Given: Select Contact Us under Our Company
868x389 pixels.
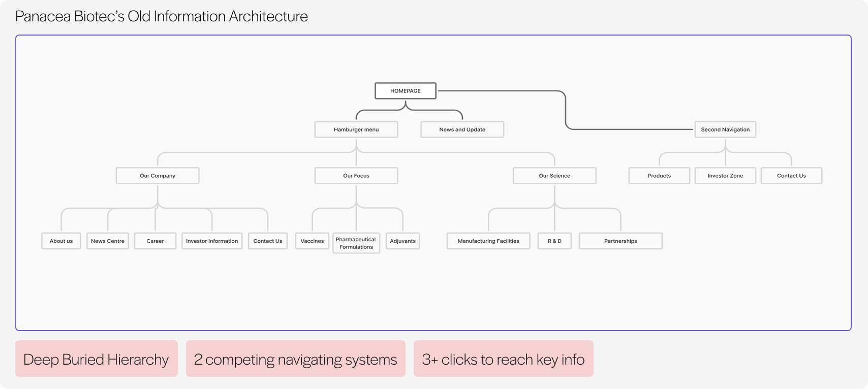Looking at the screenshot, I should (268, 241).
